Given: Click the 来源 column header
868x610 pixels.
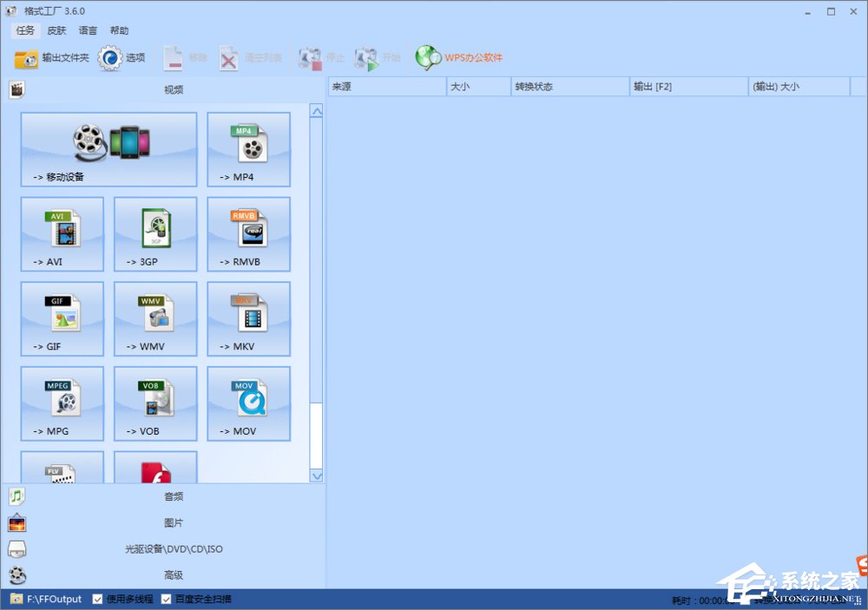Looking at the screenshot, I should pyautogui.click(x=386, y=87).
